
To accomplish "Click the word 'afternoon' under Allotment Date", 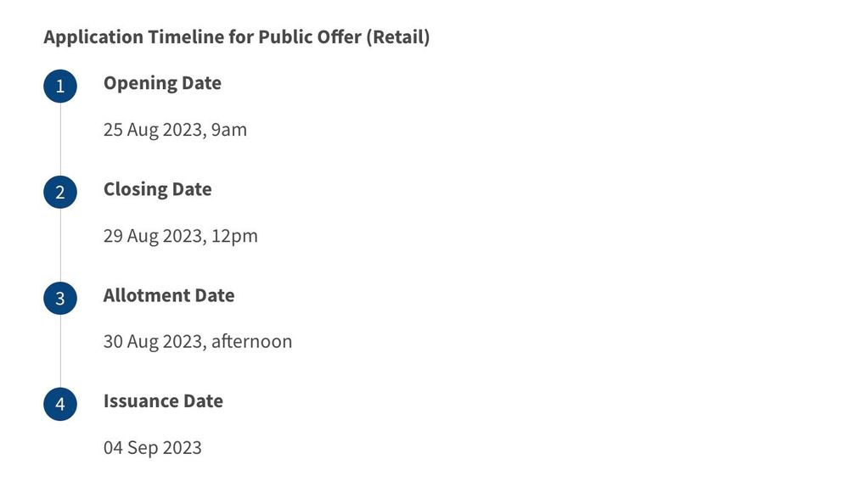I will [x=251, y=342].
